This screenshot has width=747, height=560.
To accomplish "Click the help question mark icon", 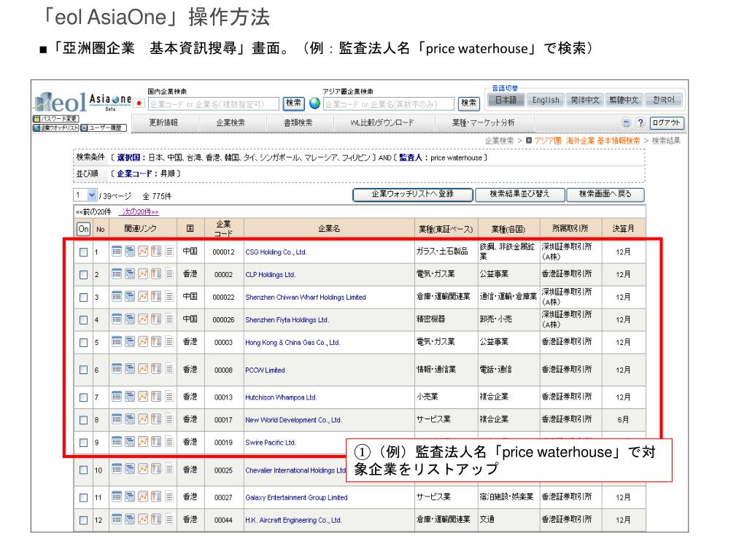I will pos(640,122).
